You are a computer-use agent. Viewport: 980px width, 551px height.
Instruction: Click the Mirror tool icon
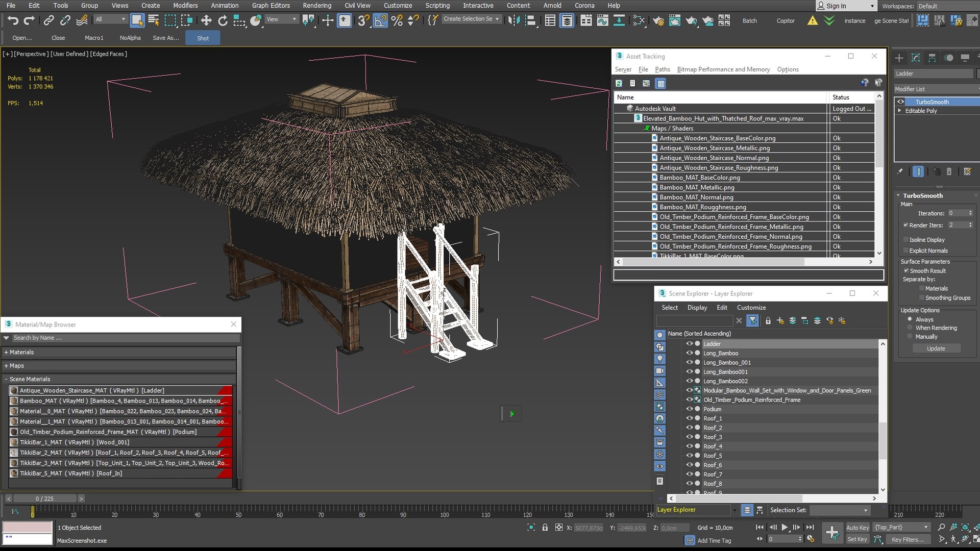click(x=514, y=20)
